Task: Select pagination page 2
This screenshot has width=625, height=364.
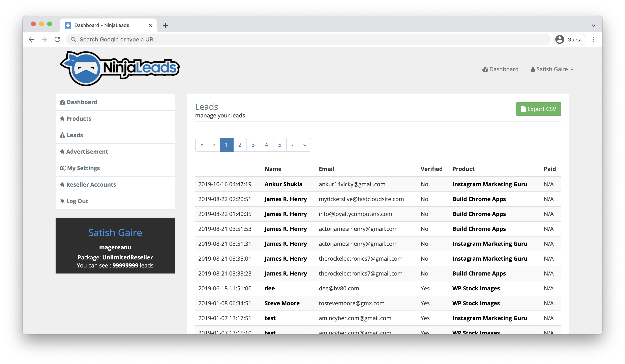Action: tap(240, 145)
